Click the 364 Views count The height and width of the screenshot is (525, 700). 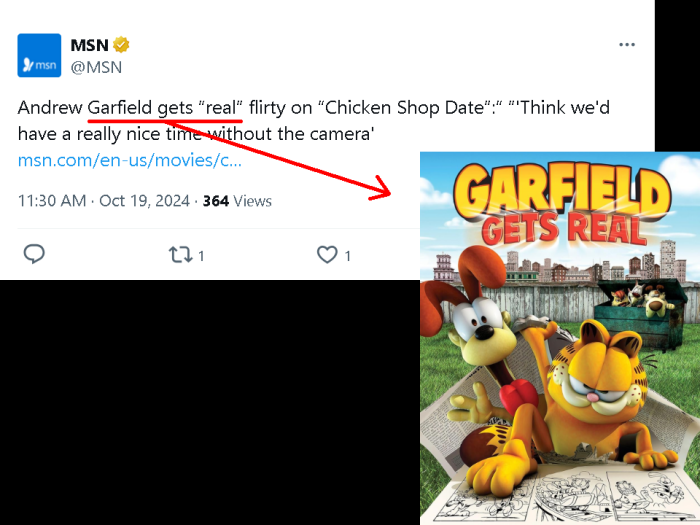(237, 201)
